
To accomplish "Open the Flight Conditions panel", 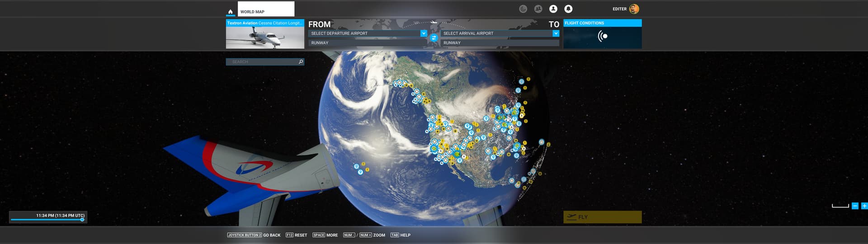I will pos(602,34).
